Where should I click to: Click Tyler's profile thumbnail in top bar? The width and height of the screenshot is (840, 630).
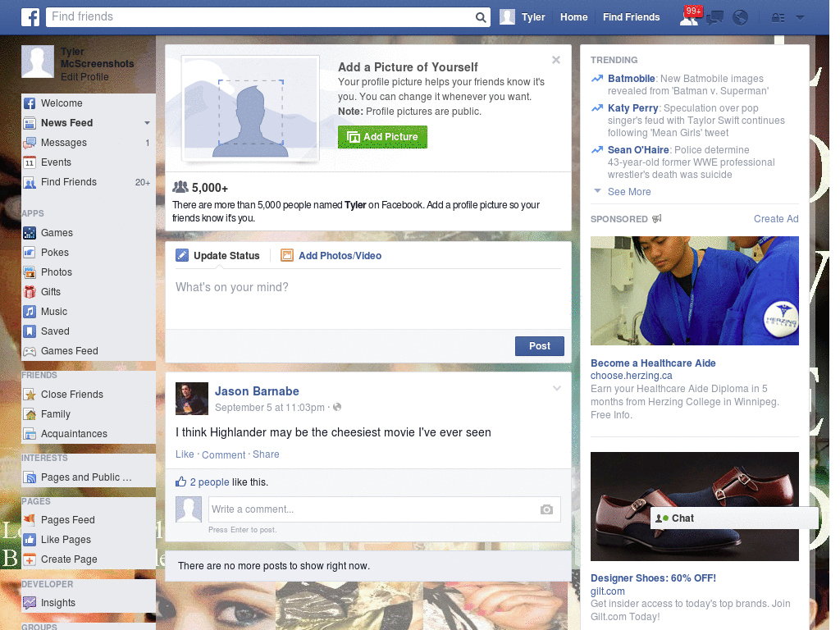507,17
